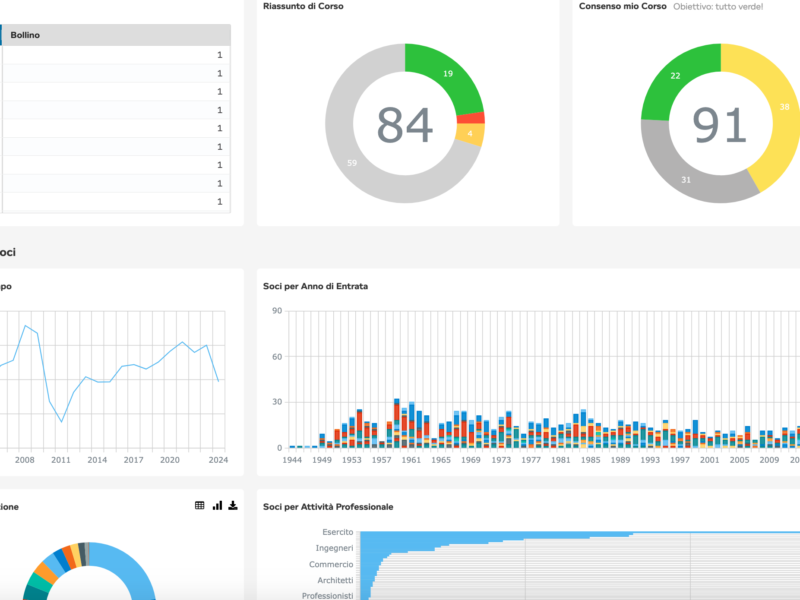Select the grey segment labeled 31
The height and width of the screenshot is (600, 800).
[x=686, y=180]
